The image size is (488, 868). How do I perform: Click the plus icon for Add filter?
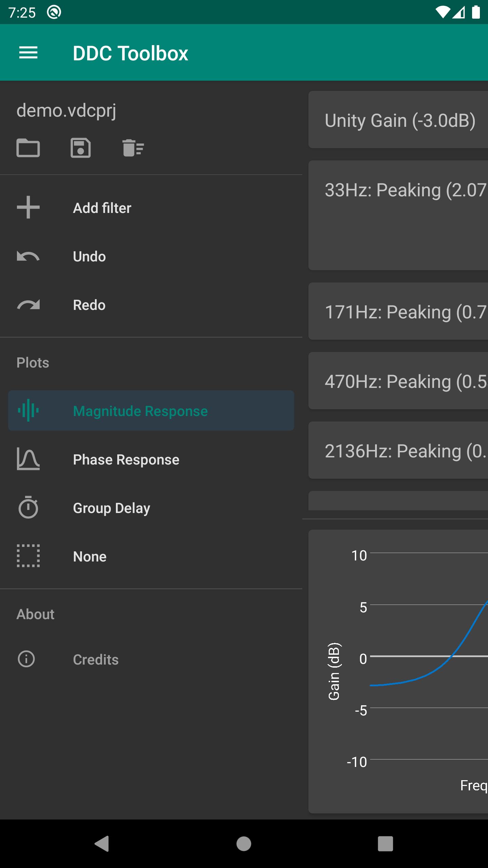click(28, 208)
